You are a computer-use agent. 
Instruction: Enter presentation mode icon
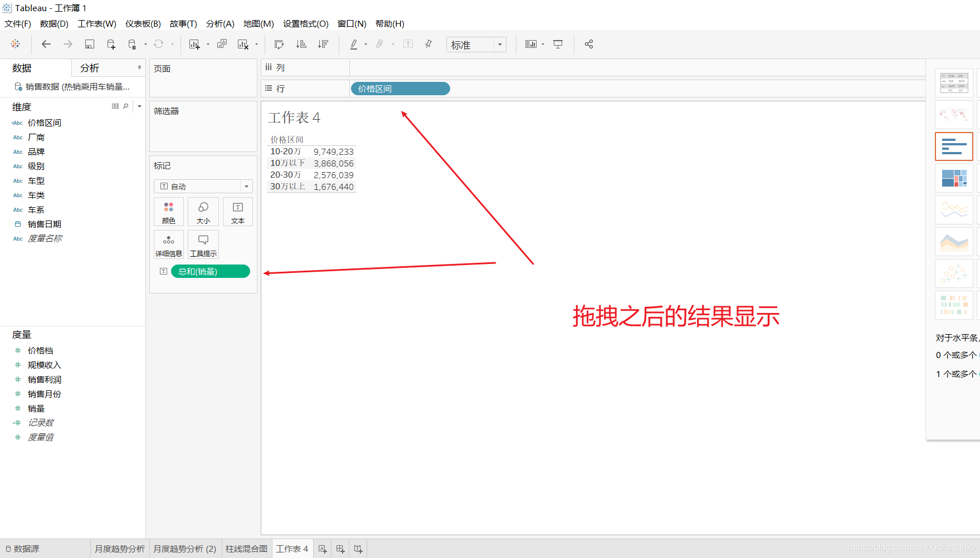pyautogui.click(x=558, y=44)
